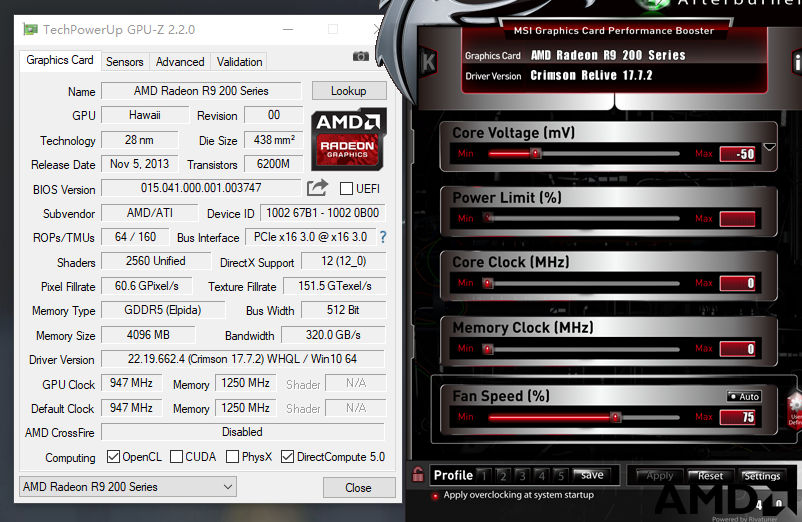The image size is (802, 522).
Task: Click the Power Limit slider handle
Action: [x=488, y=218]
